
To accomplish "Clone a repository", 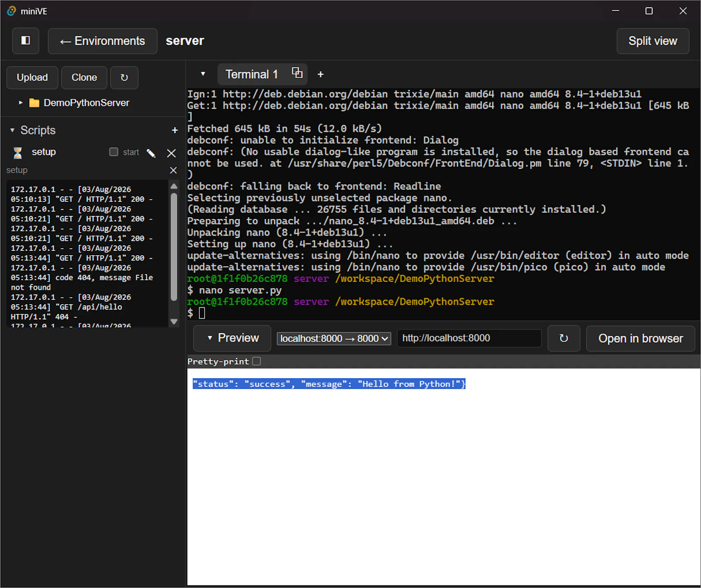I will pos(84,77).
